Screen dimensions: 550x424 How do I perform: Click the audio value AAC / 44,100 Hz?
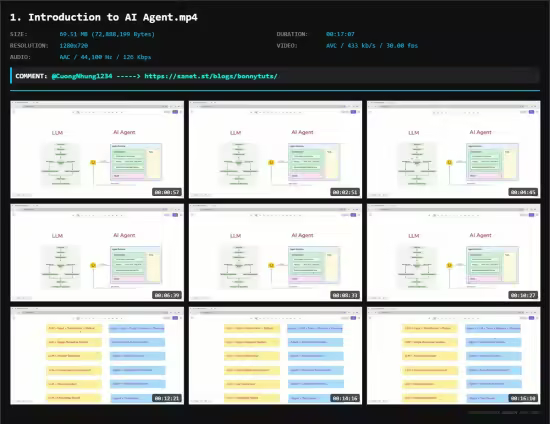coord(105,57)
